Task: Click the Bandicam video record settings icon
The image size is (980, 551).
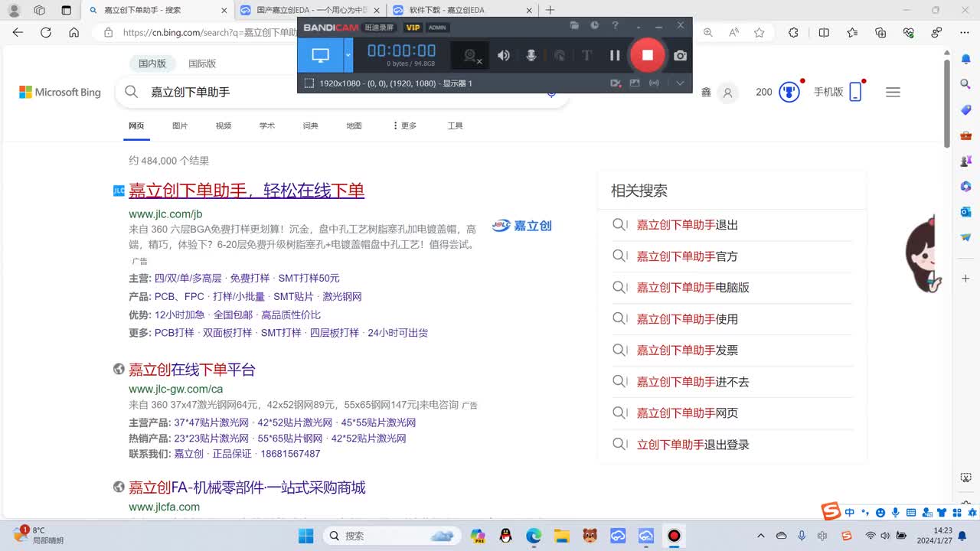Action: [616, 83]
